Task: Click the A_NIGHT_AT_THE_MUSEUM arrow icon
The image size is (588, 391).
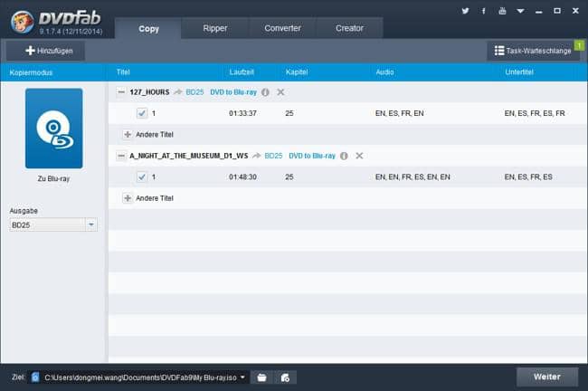Action: tap(257, 156)
